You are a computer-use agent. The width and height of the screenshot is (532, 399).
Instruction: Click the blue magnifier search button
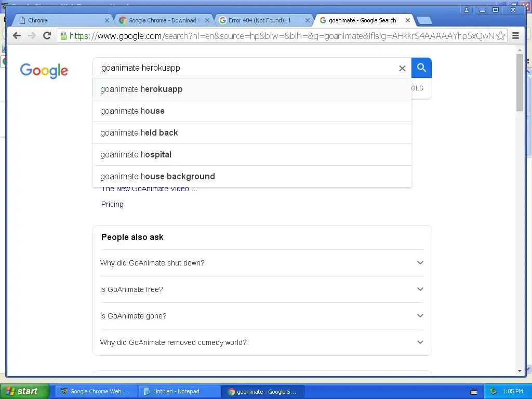(x=421, y=68)
